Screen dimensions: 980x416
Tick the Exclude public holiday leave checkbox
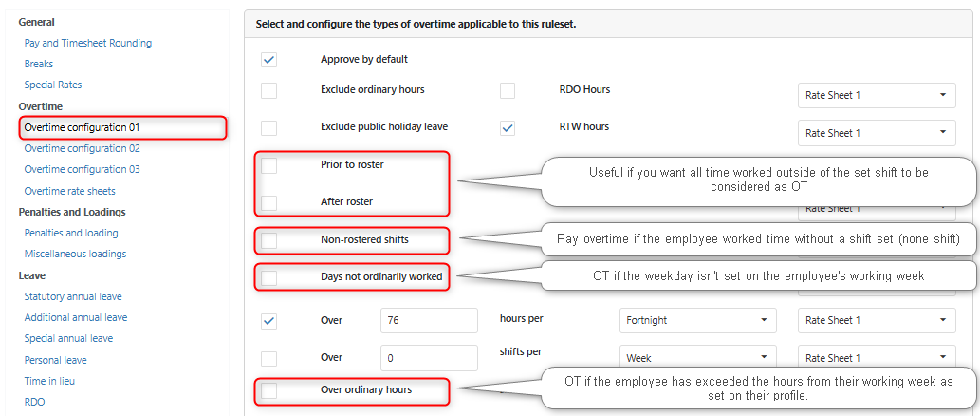click(x=269, y=127)
